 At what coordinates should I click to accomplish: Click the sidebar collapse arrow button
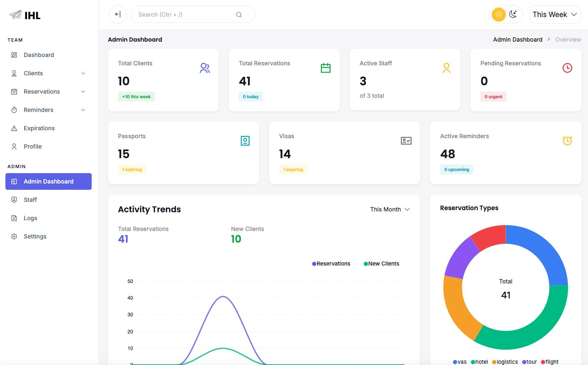click(x=118, y=15)
